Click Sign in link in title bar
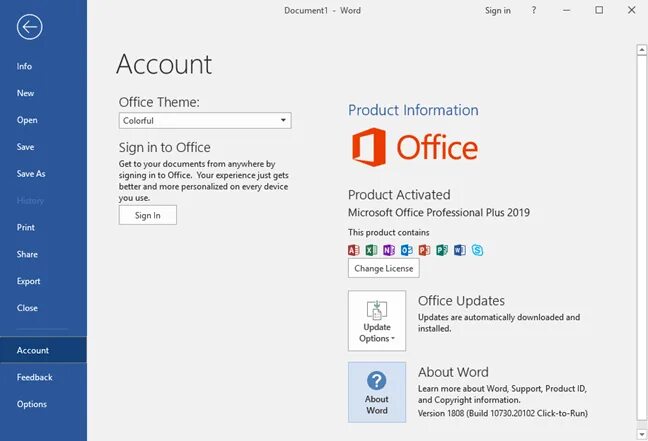Screen dimensions: 648x441 (497, 11)
